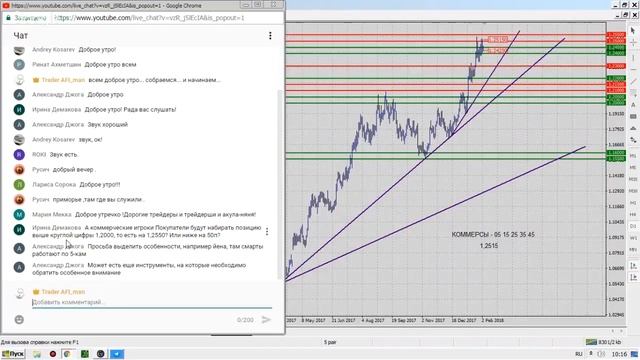Focus the 'Добавить комментарий' input field

(152, 302)
